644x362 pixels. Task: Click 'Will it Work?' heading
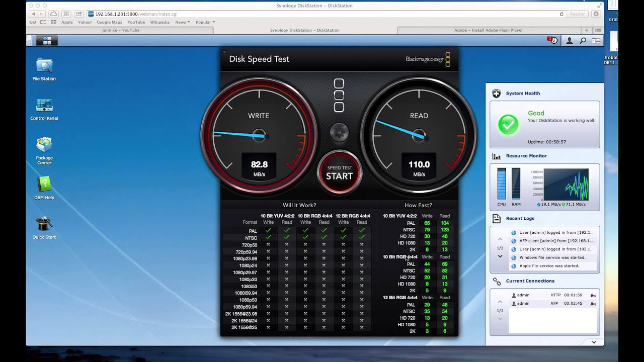[x=299, y=205]
